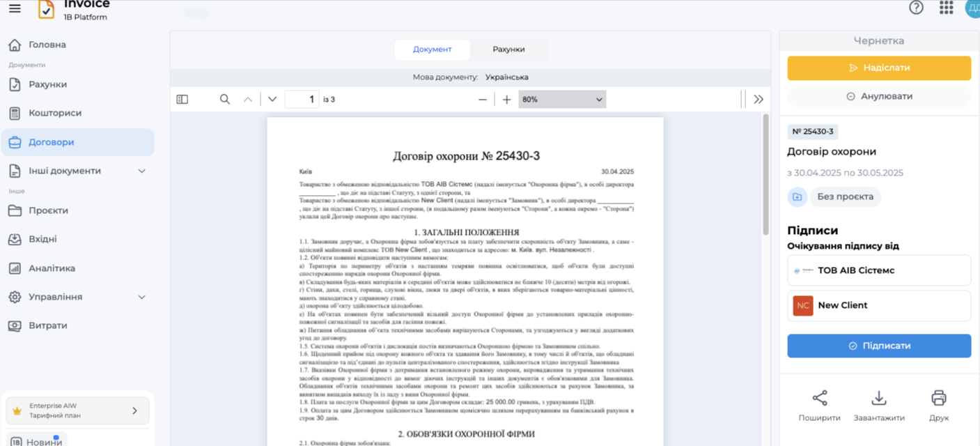The width and height of the screenshot is (980, 446).
Task: Go to previous page arrow
Action: pos(248,100)
